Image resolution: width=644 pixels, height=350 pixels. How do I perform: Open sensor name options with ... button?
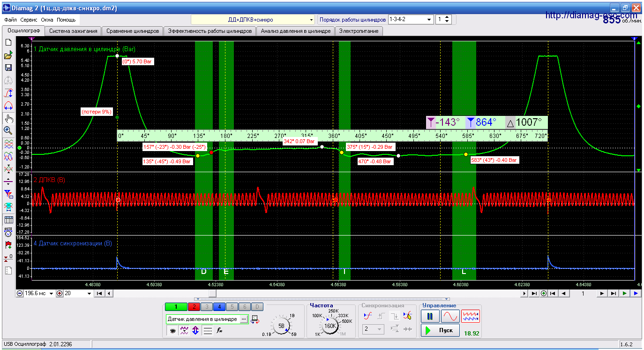[244, 319]
